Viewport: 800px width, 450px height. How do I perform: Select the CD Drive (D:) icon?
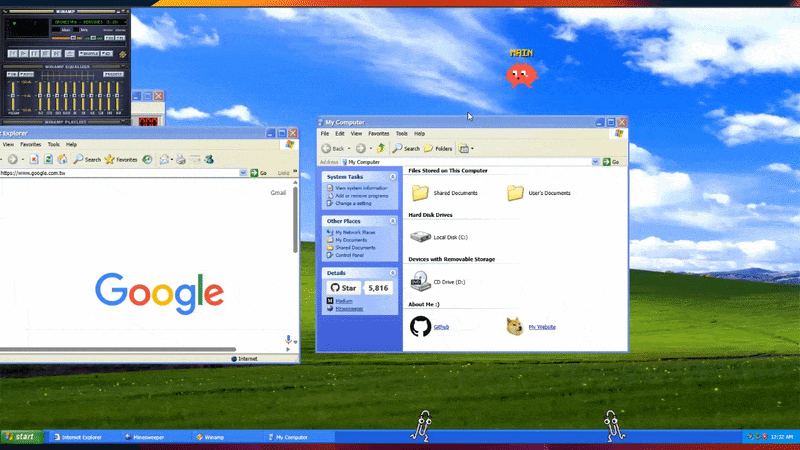[x=420, y=281]
